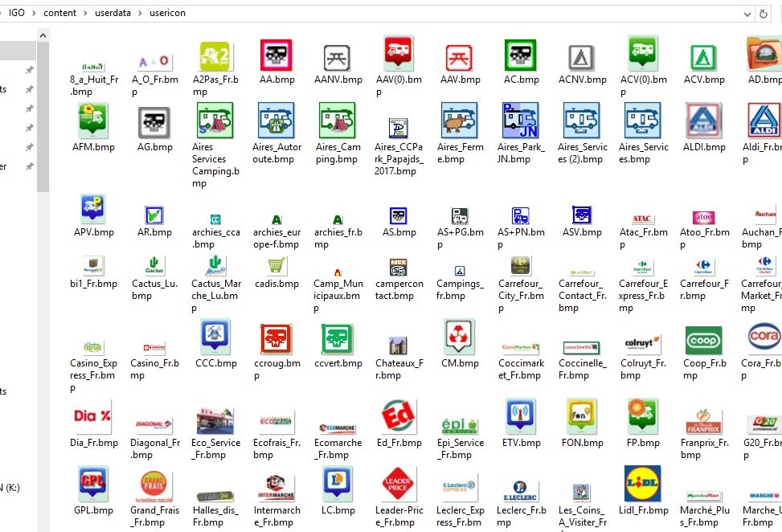Click the usericon breadcrumb segment
Screen dimensions: 782x532
167,14
